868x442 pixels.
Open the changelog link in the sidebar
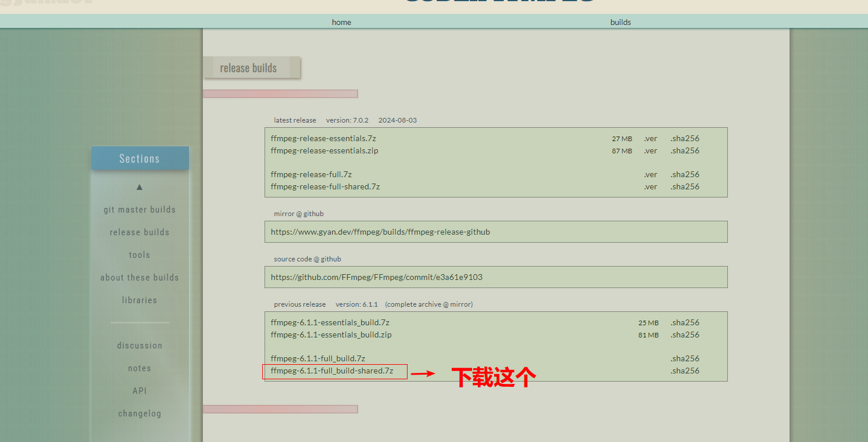click(140, 414)
